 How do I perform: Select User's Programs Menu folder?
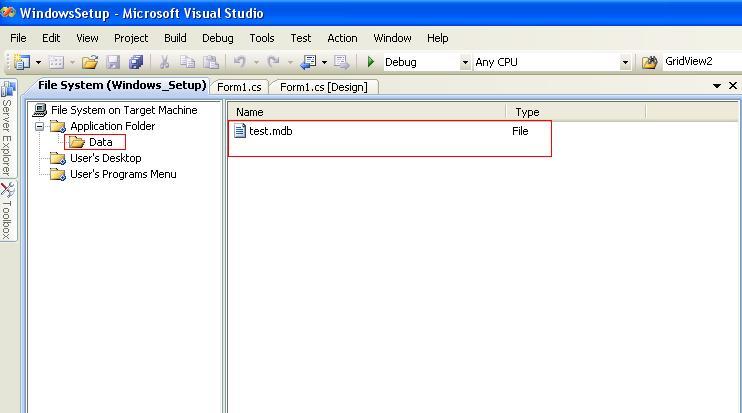pos(123,174)
